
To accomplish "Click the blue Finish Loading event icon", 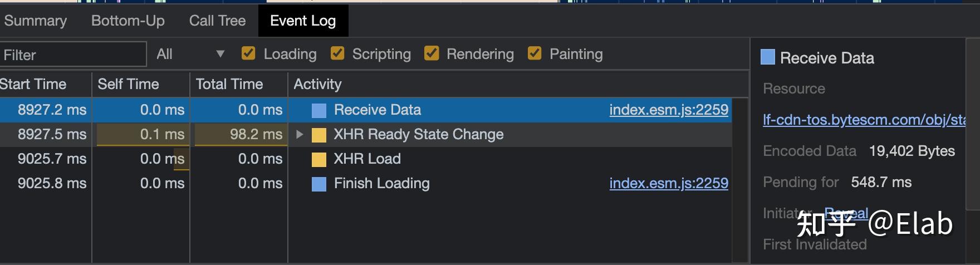I will [x=319, y=184].
